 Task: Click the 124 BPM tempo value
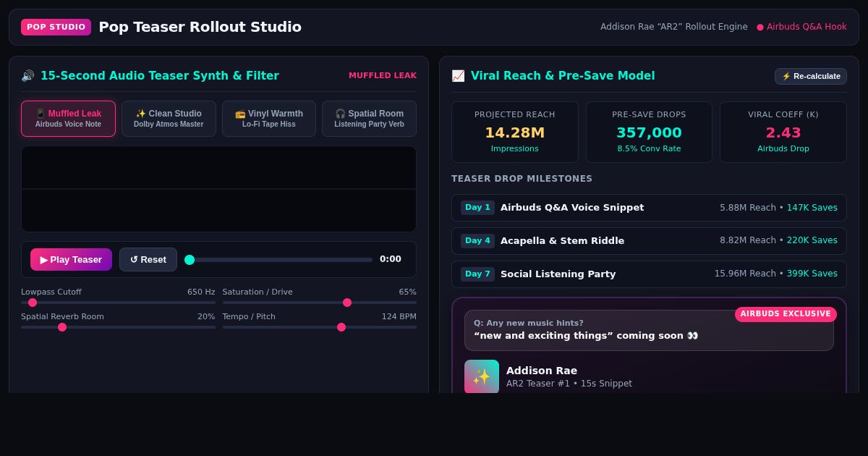399,317
